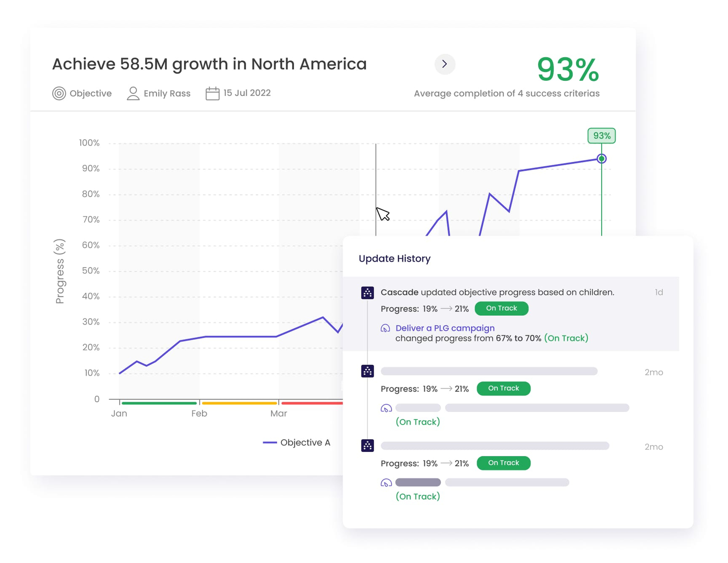Click the gauge icon in the middle update entry
728x563 pixels.
(386, 408)
